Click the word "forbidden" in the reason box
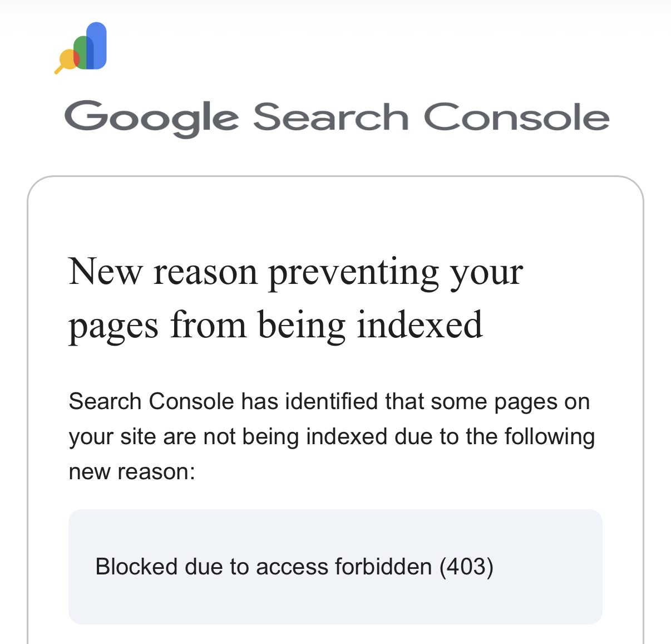Screen dimensions: 671x644 tap(383, 567)
